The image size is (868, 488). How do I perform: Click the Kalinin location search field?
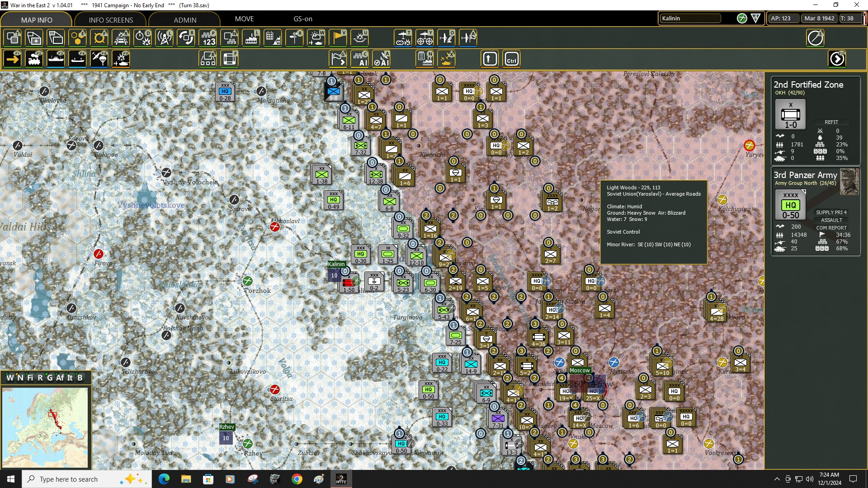click(690, 18)
